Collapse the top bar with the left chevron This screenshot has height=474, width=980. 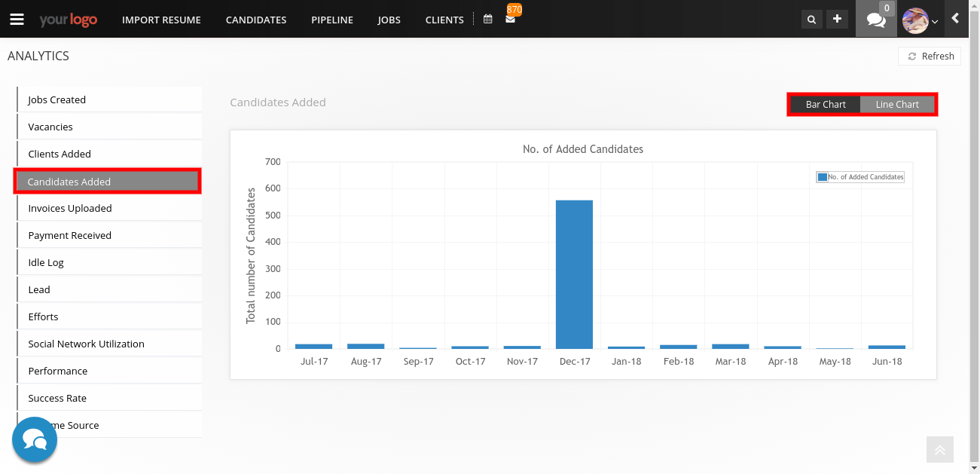(x=957, y=19)
